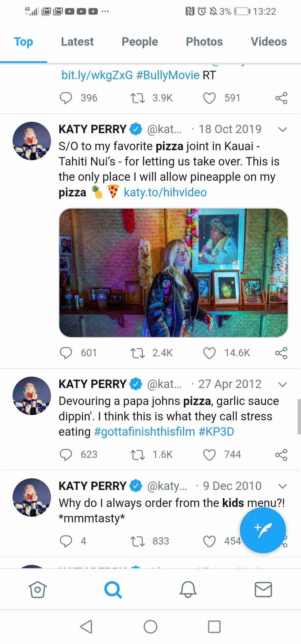The height and width of the screenshot is (644, 301).
Task: Like the kids menu tweet
Action: click(209, 541)
